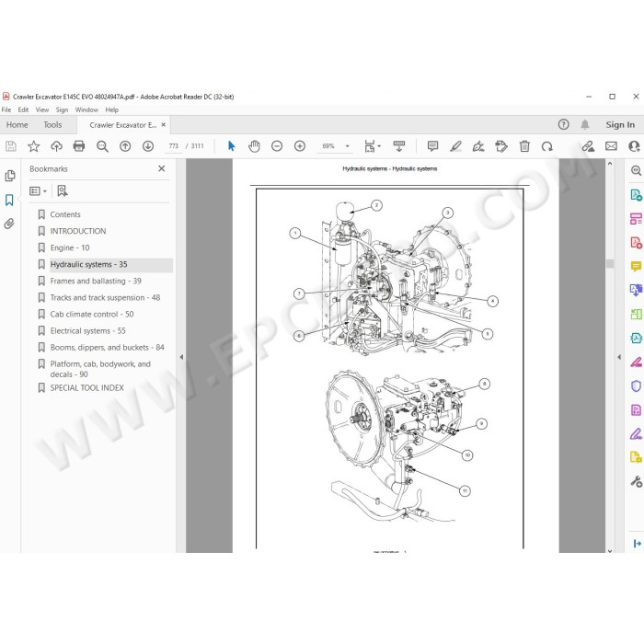
Task: Upload file to cloud icon
Action: pyautogui.click(x=56, y=146)
